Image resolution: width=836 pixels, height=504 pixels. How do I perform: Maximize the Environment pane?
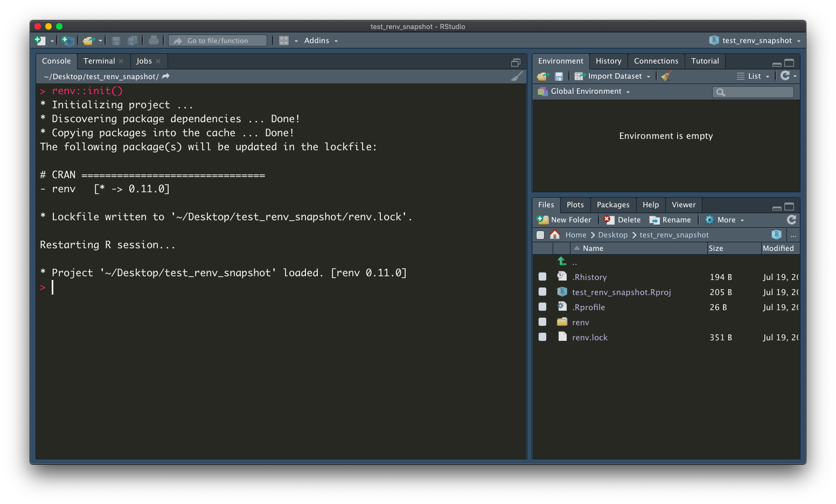pos(789,63)
